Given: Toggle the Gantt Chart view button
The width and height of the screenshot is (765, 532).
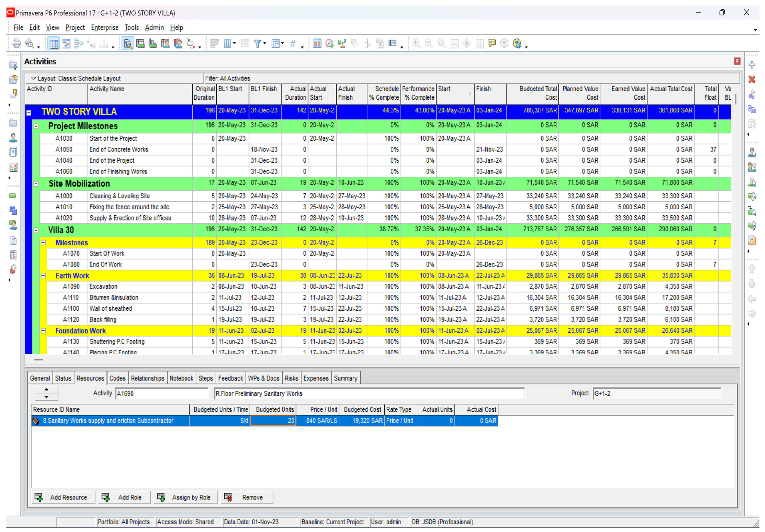Looking at the screenshot, I should (x=66, y=43).
